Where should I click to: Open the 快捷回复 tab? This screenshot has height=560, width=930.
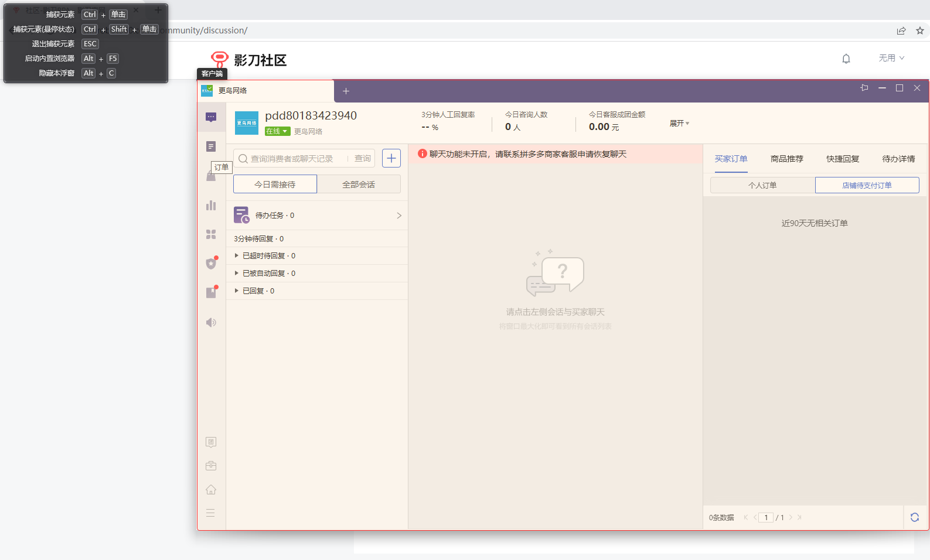point(842,159)
